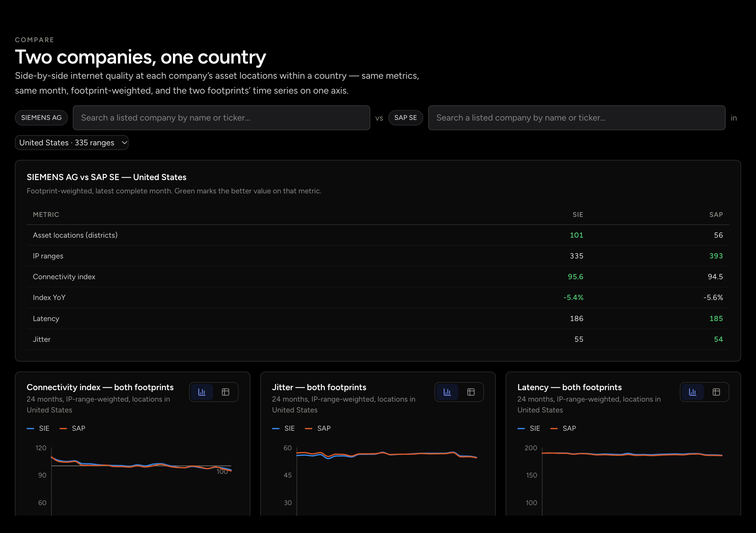Click the SAP SE company chip
Screen dimensions: 756x533
click(x=406, y=118)
